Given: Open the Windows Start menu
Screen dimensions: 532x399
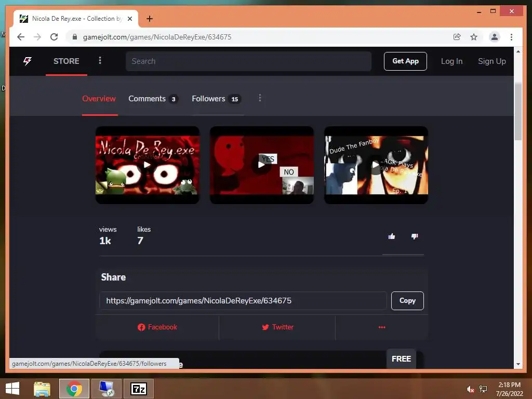Looking at the screenshot, I should (x=12, y=389).
